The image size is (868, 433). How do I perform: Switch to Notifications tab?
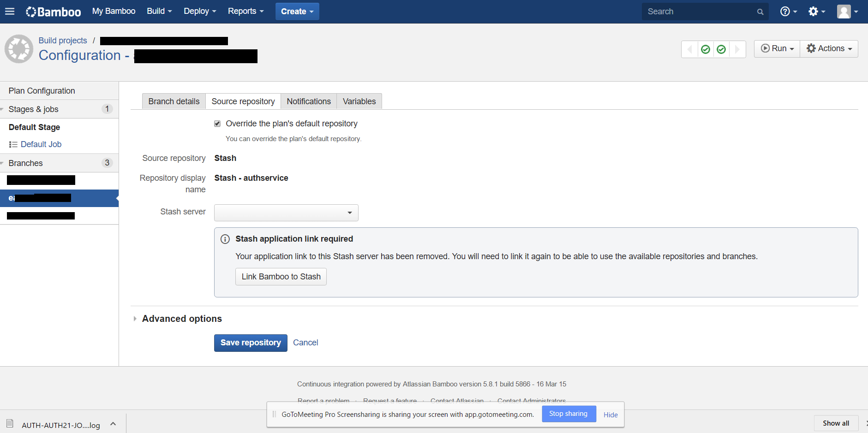tap(309, 101)
